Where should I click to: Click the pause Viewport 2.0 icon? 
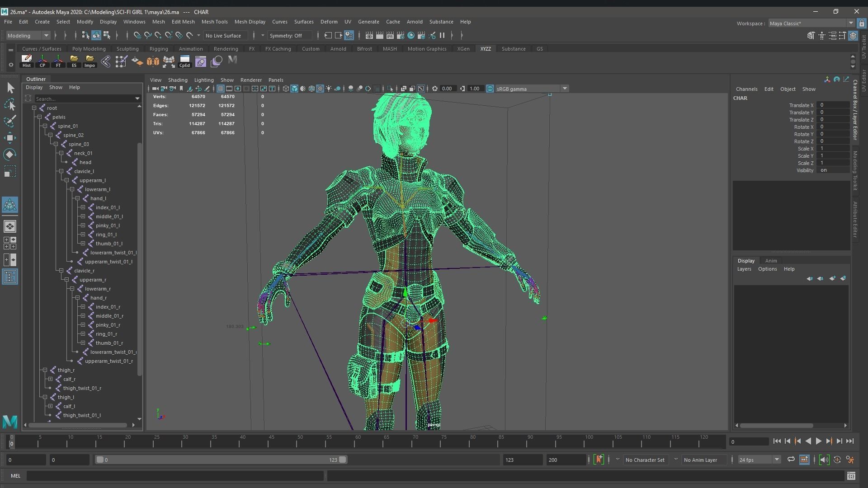tap(442, 35)
